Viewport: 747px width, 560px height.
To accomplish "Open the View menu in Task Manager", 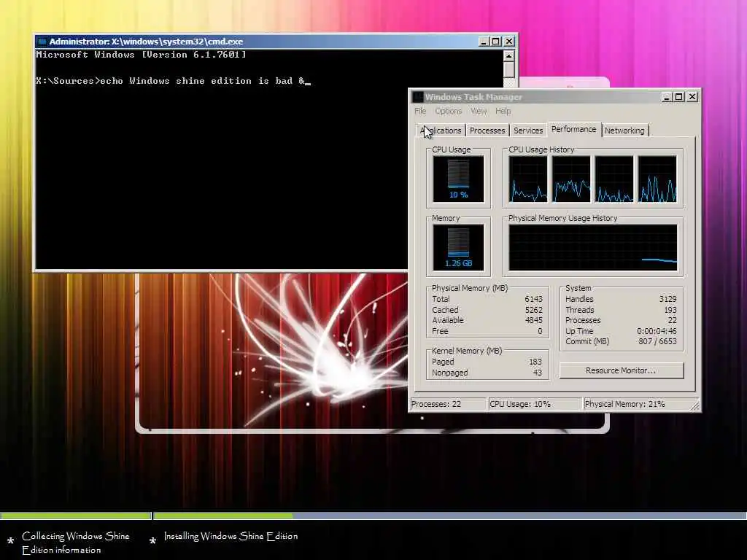I will 479,111.
